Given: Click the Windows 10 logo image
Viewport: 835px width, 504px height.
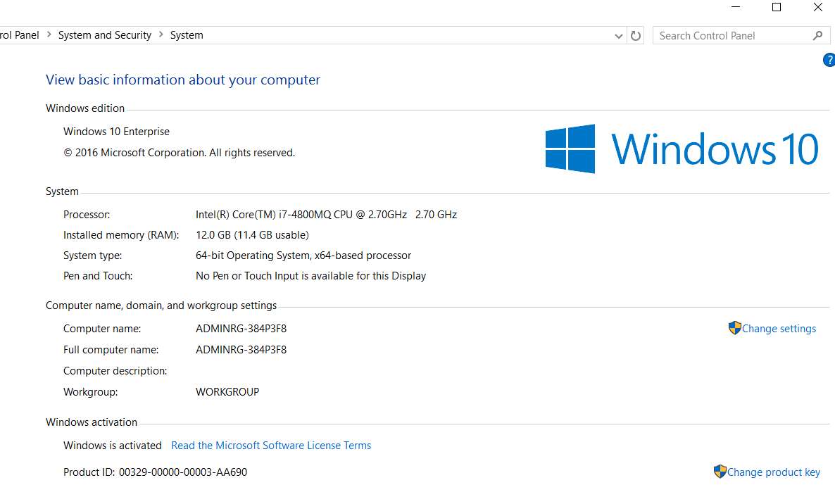Looking at the screenshot, I should tap(682, 149).
